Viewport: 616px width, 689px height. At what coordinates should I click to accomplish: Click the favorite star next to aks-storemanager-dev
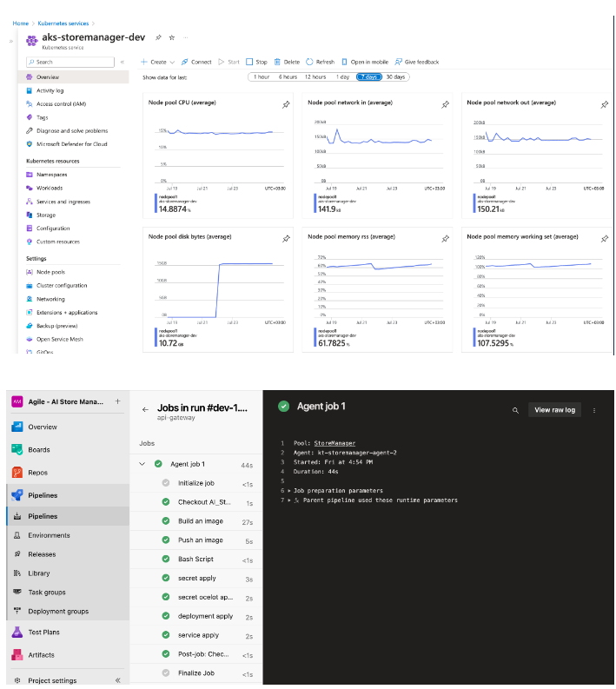tap(172, 37)
